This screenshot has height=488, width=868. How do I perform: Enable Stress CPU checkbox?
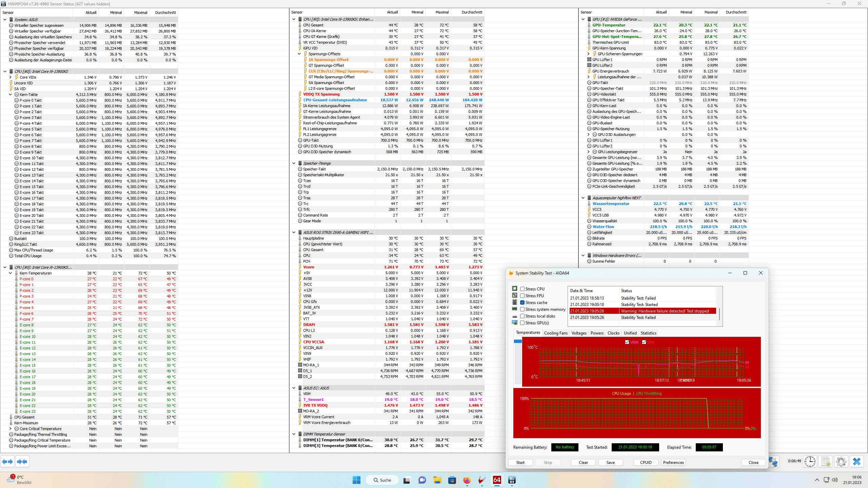tap(522, 289)
